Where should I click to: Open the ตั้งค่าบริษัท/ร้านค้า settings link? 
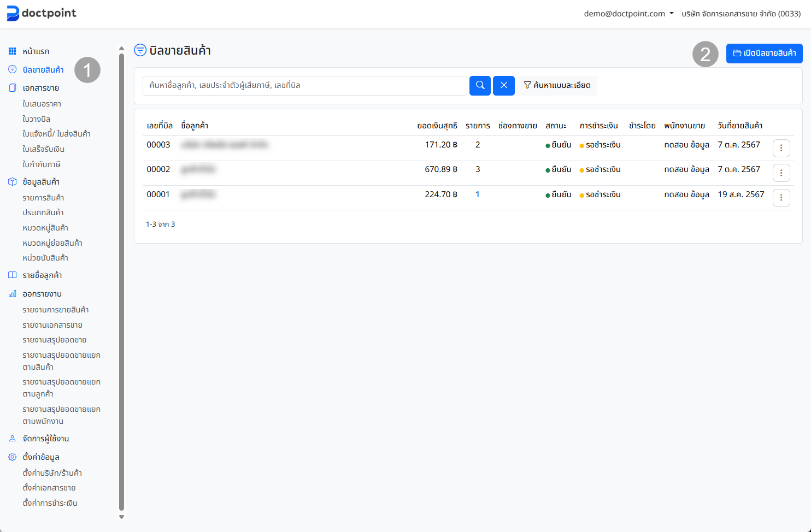(52, 473)
